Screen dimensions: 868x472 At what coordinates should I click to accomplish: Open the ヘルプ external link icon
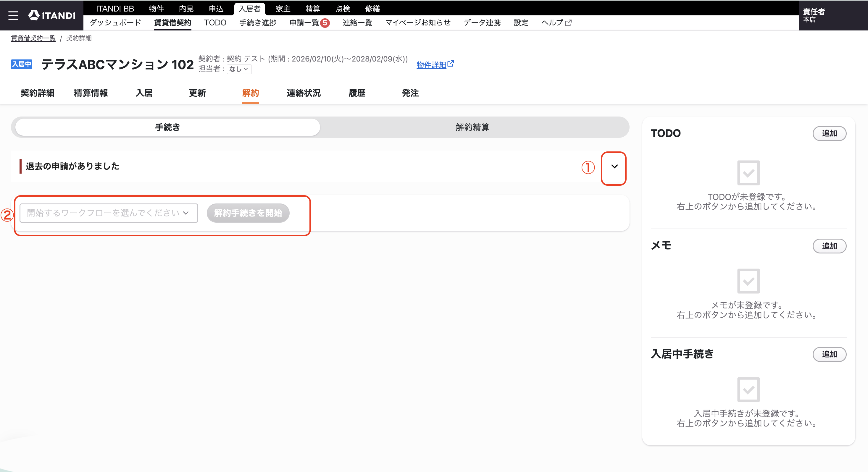(x=568, y=23)
